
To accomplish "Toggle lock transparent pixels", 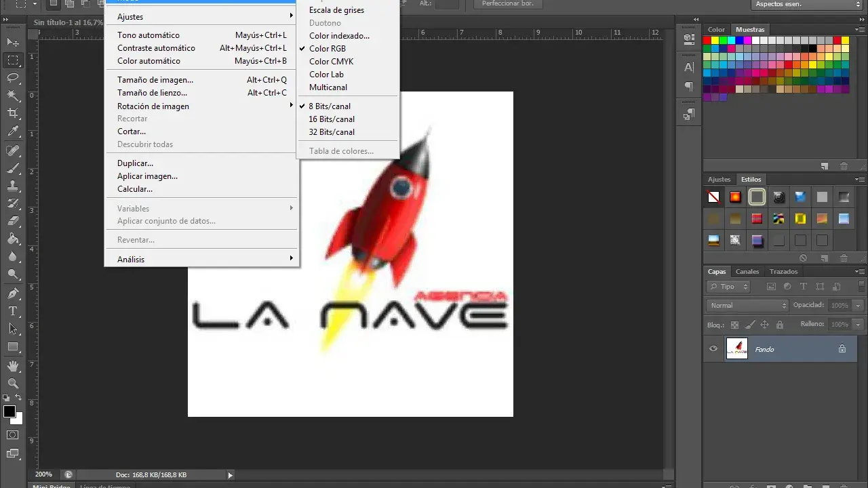I will coord(734,325).
